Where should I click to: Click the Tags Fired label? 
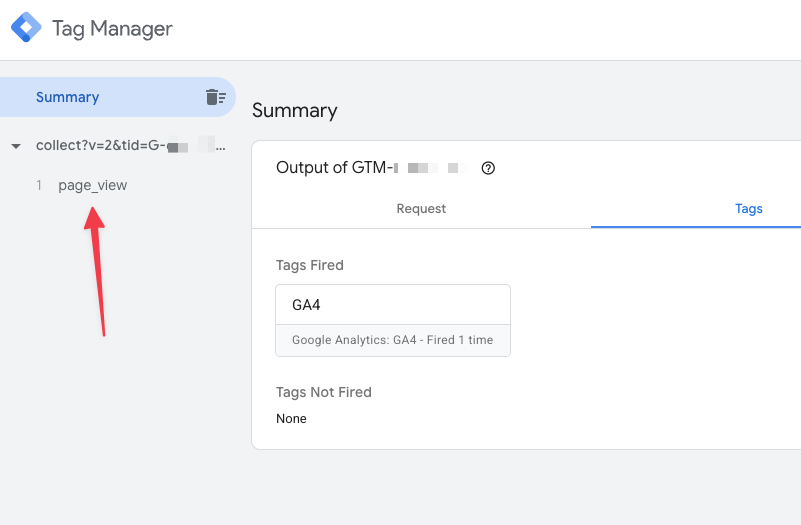310,265
